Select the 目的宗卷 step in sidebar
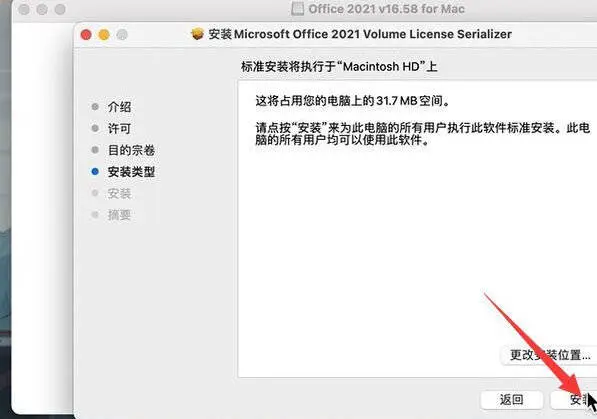The width and height of the screenshot is (597, 419). [x=131, y=150]
